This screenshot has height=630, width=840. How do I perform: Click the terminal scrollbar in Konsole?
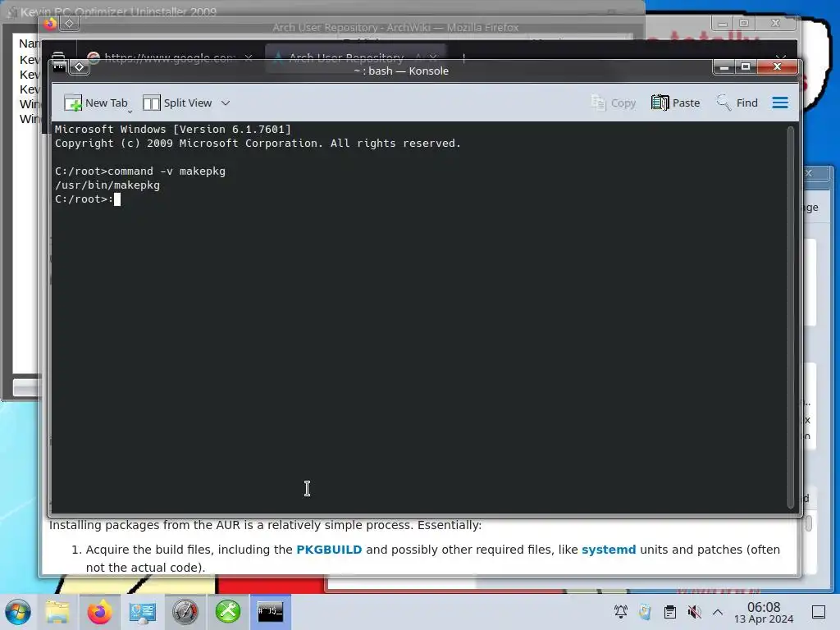click(791, 317)
